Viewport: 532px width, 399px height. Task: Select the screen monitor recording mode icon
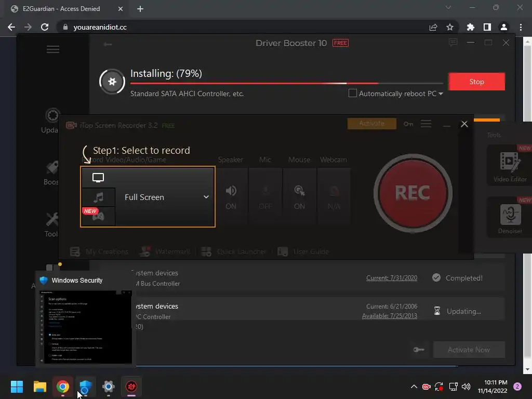98,178
